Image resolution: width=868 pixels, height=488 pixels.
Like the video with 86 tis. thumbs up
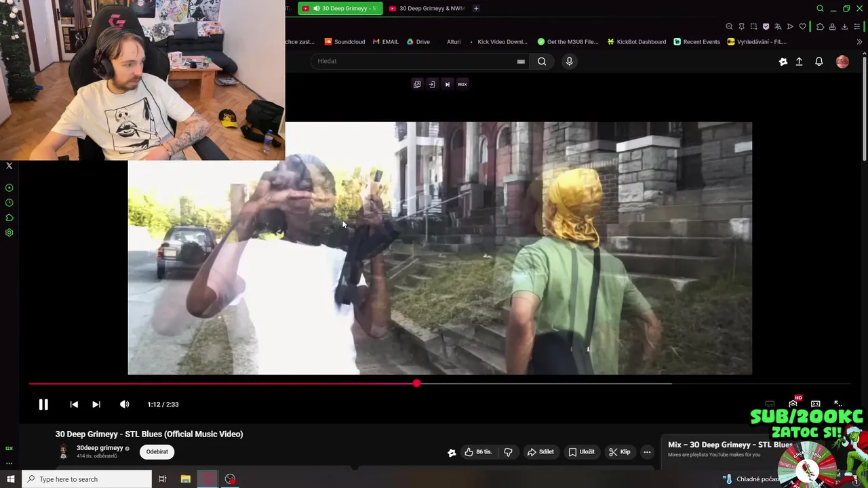[478, 452]
